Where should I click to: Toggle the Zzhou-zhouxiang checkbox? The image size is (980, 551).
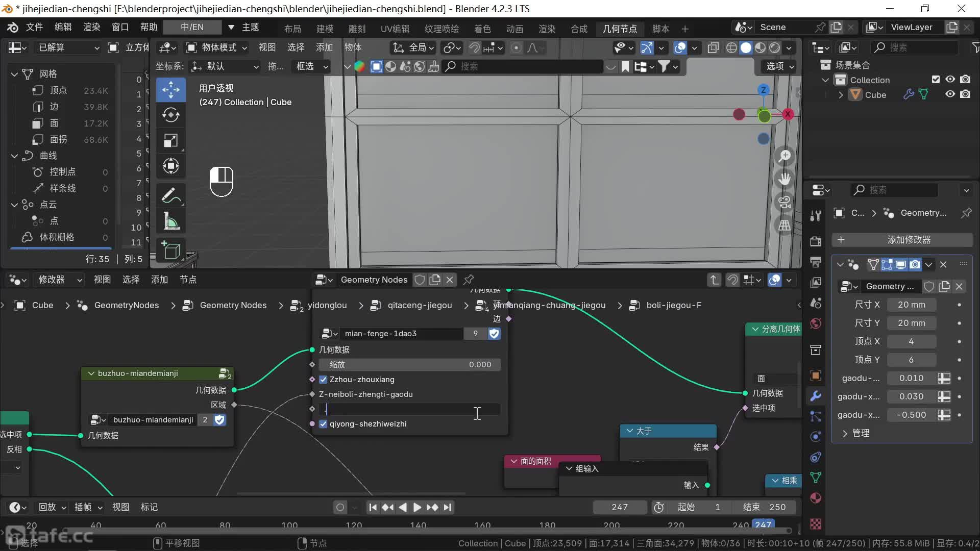coord(323,380)
